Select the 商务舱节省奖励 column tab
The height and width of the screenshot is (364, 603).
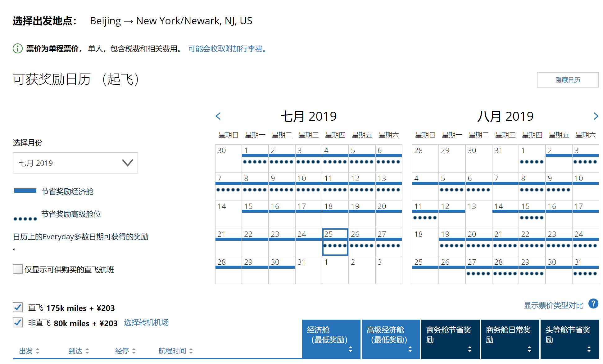[x=450, y=339]
